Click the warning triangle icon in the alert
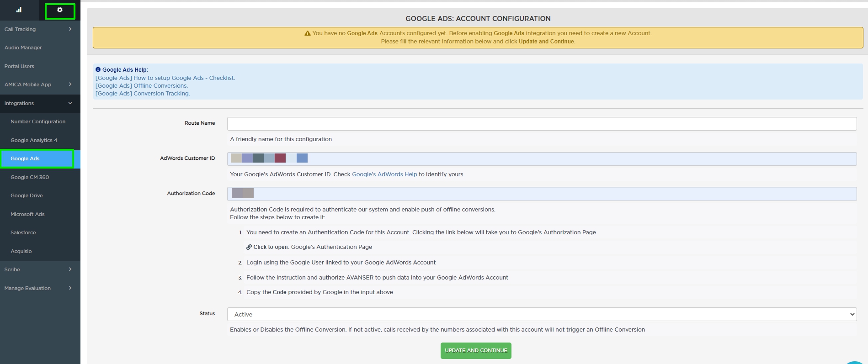The image size is (868, 364). 308,33
